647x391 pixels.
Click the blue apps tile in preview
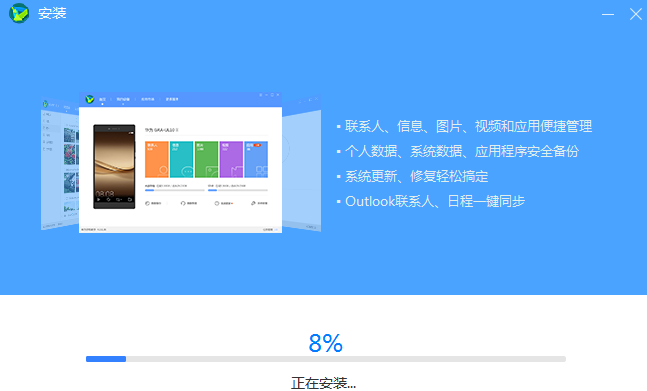[256, 159]
